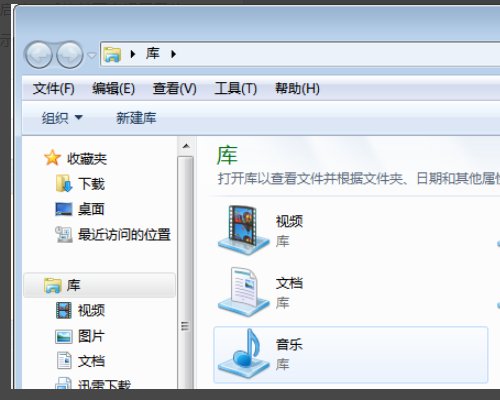Viewport: 500px width, 400px height.
Task: Click the navigation pane scroll up arrow
Action: click(186, 146)
